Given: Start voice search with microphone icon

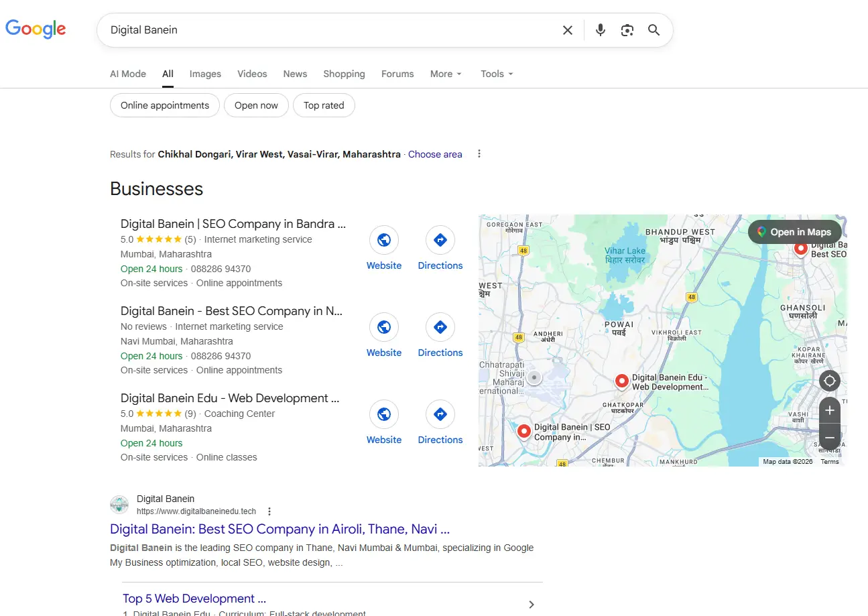Looking at the screenshot, I should click(601, 30).
